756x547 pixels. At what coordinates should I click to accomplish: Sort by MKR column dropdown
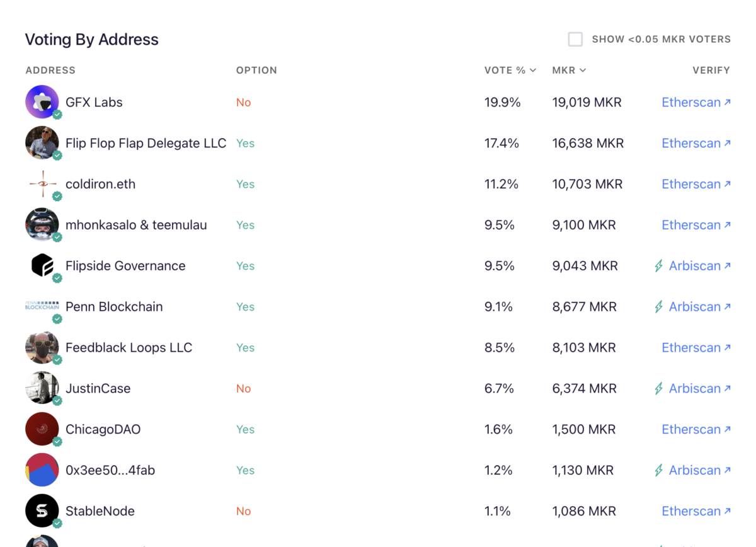pyautogui.click(x=569, y=70)
